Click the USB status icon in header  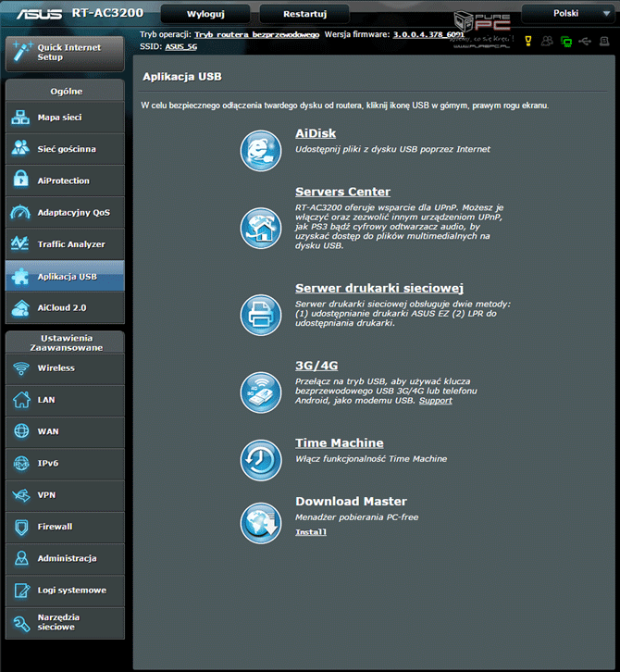click(x=585, y=41)
